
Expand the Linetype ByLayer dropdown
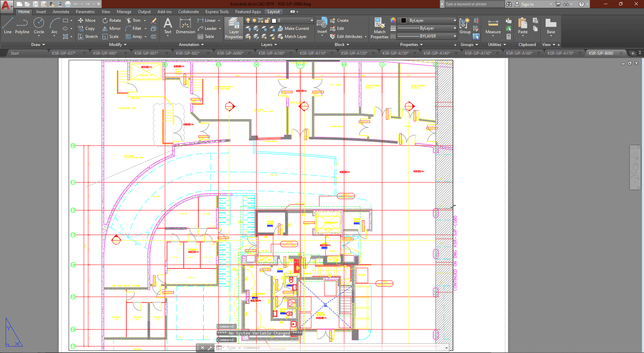click(x=455, y=36)
